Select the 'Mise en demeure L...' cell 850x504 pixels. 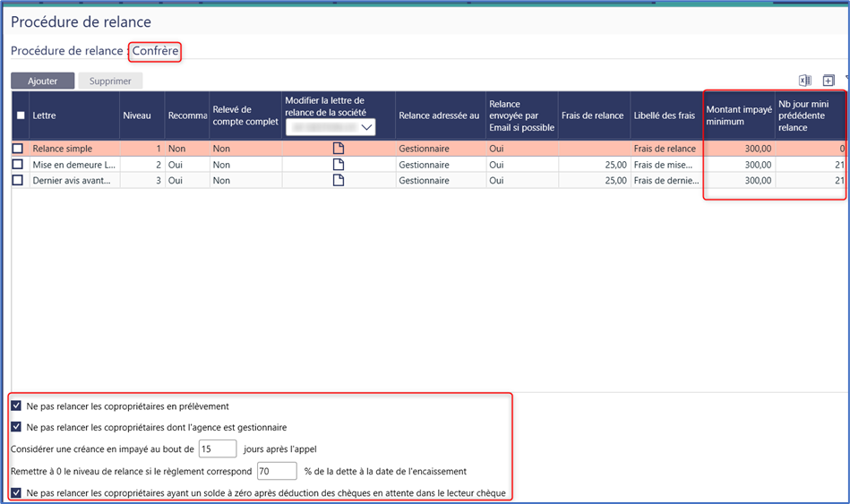click(74, 165)
